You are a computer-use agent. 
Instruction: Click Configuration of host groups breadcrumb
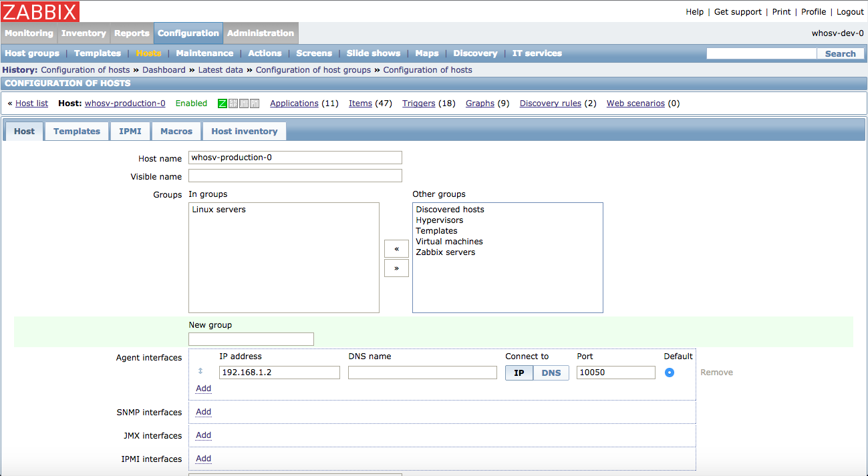point(313,70)
